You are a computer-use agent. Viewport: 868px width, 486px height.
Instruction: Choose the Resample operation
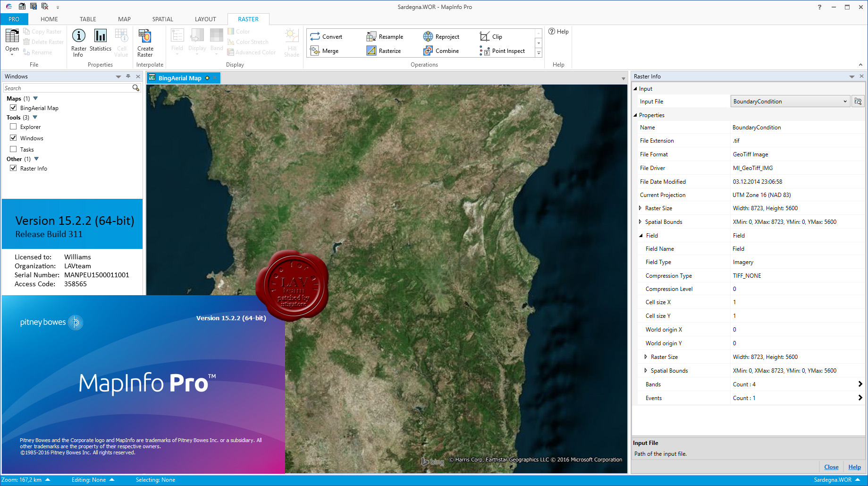(385, 36)
